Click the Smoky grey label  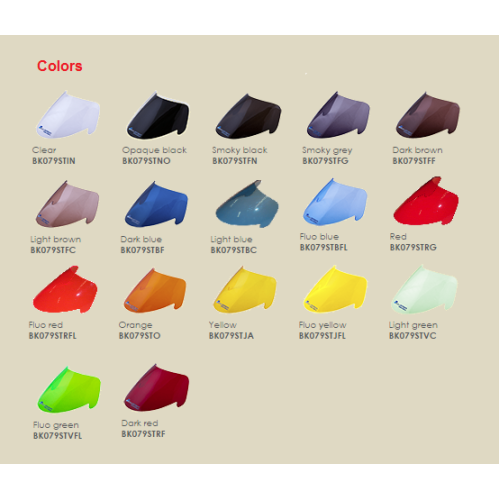pyautogui.click(x=327, y=150)
